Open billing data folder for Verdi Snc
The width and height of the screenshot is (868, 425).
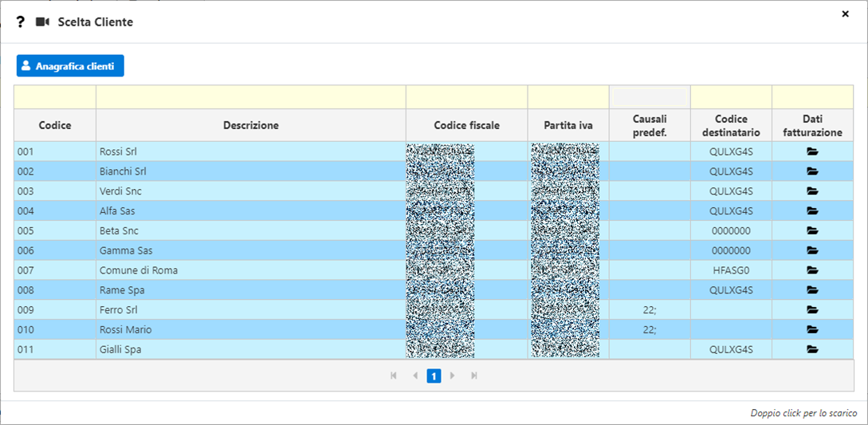[x=812, y=191]
